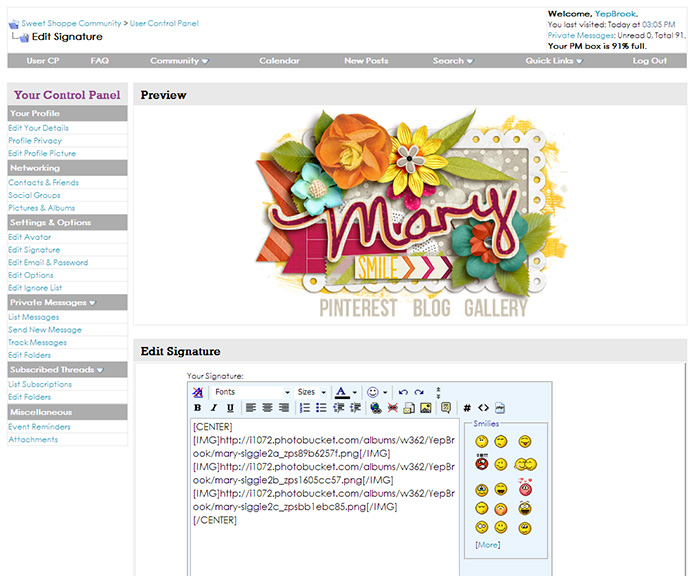Open Edit Email & Password

pyautogui.click(x=48, y=263)
